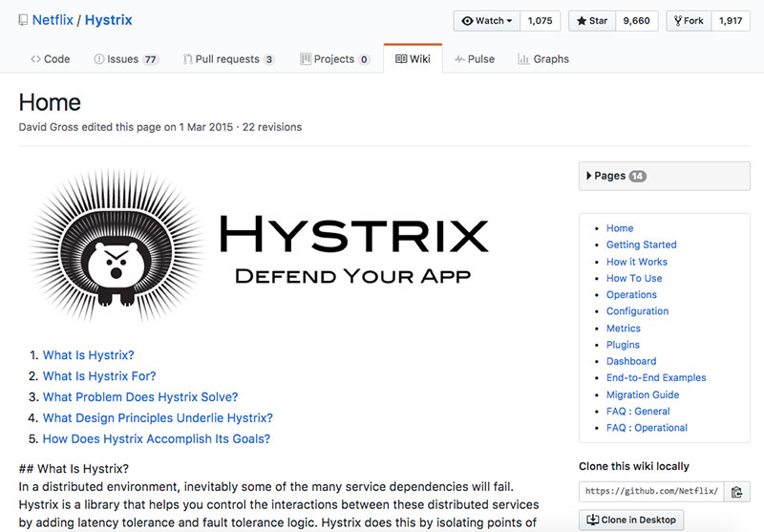Switch to the Code tab

(x=51, y=59)
